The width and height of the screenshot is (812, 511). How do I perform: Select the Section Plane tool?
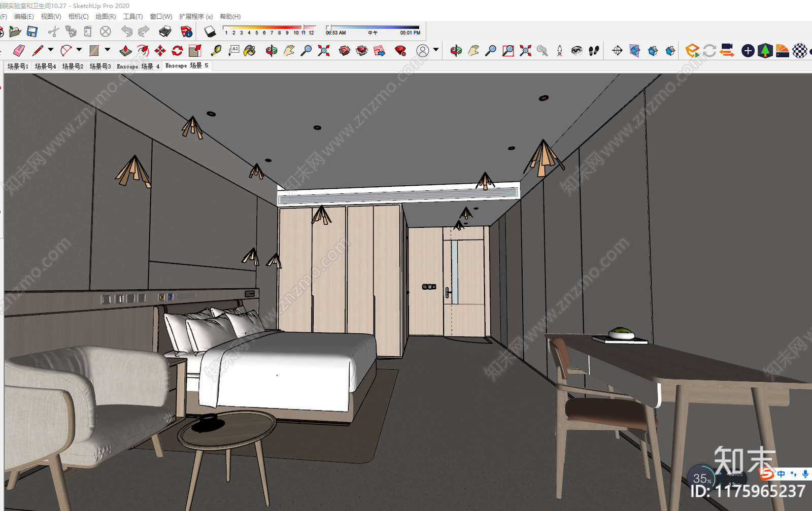coord(617,50)
